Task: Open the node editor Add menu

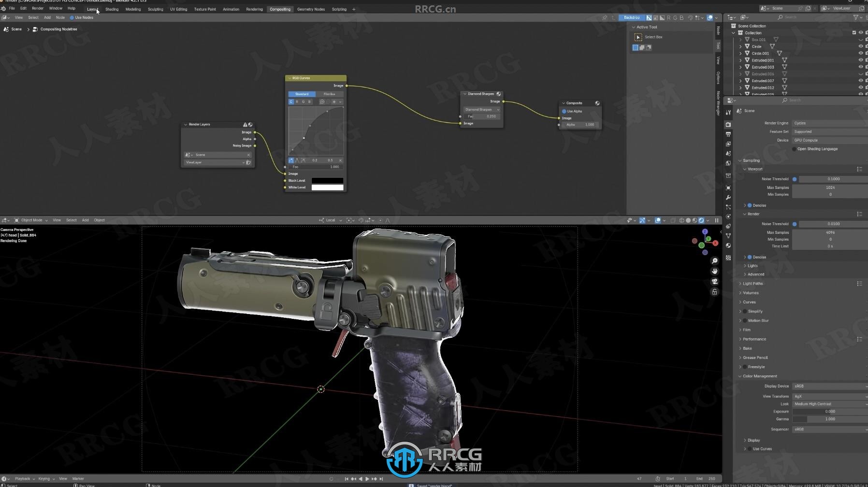Action: click(47, 17)
